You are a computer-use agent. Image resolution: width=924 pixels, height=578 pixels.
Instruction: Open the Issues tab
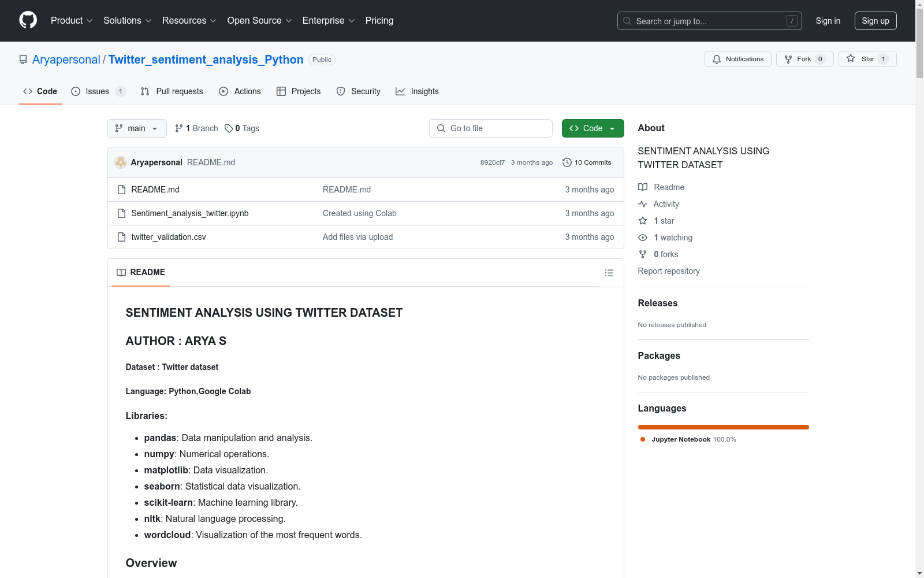[98, 91]
